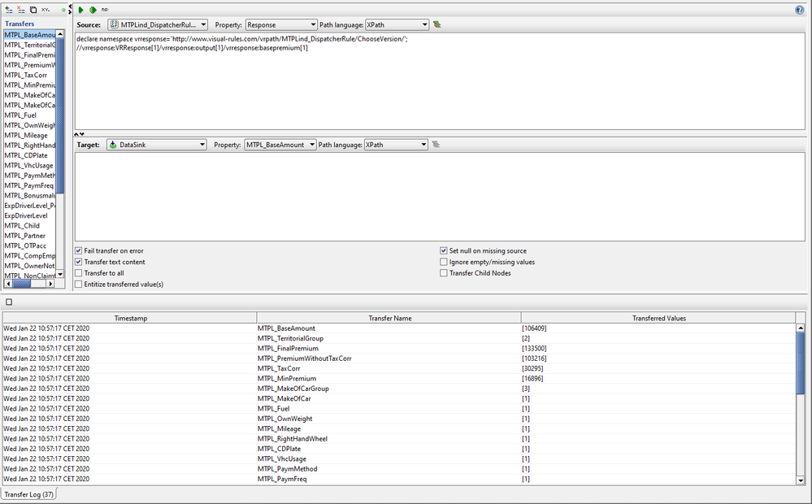Screen dimensions: 812x504
Task: Enable Transfer to all checkbox
Action: click(x=79, y=274)
